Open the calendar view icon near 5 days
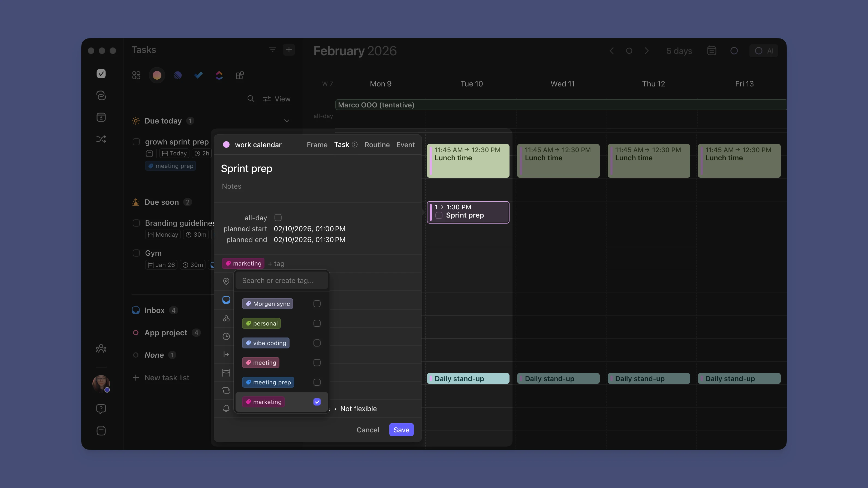Screen dimensions: 868x488 pyautogui.click(x=712, y=50)
